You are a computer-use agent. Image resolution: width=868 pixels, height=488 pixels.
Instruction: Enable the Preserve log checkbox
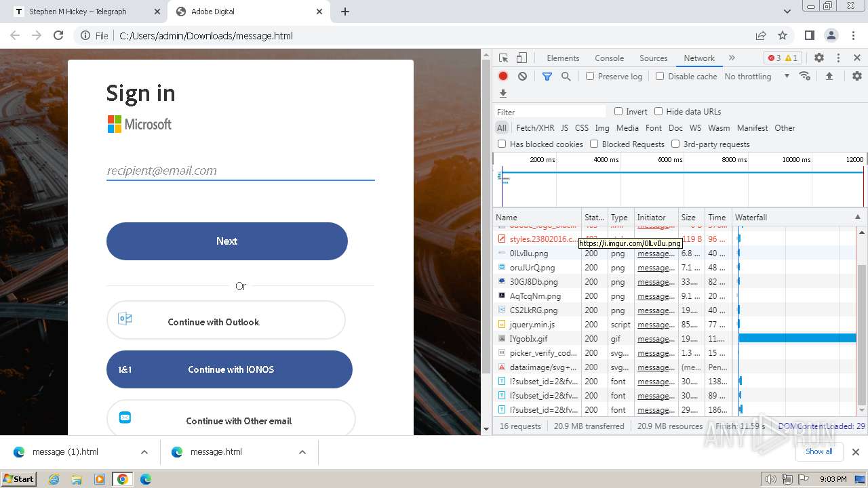click(590, 76)
